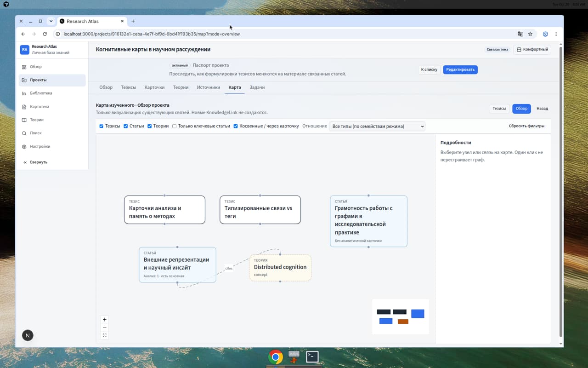Open the Комфортный density selector
588x368 pixels.
pyautogui.click(x=532, y=50)
